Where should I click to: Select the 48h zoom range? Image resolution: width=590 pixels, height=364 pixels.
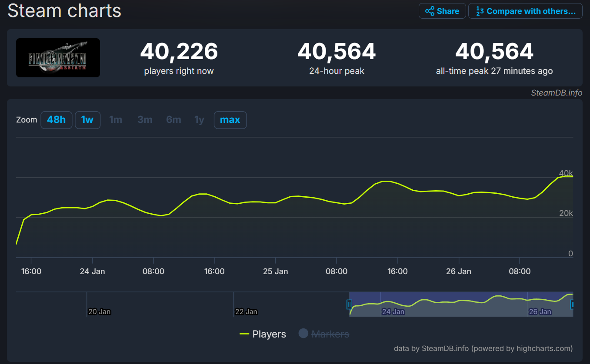pos(56,120)
